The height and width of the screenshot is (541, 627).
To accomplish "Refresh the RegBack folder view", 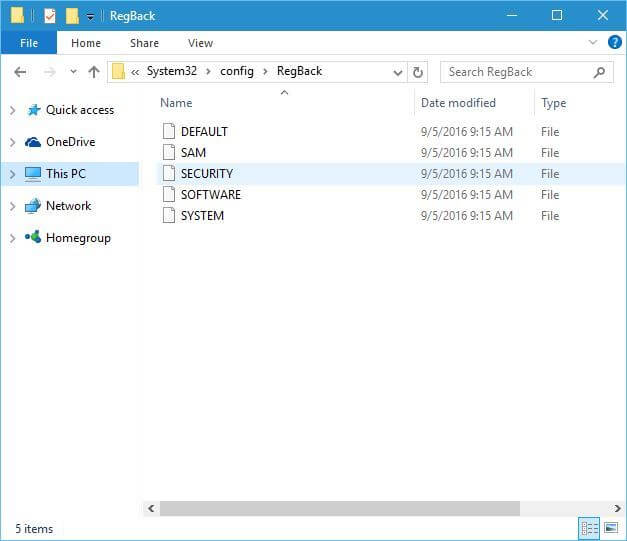I will point(417,72).
